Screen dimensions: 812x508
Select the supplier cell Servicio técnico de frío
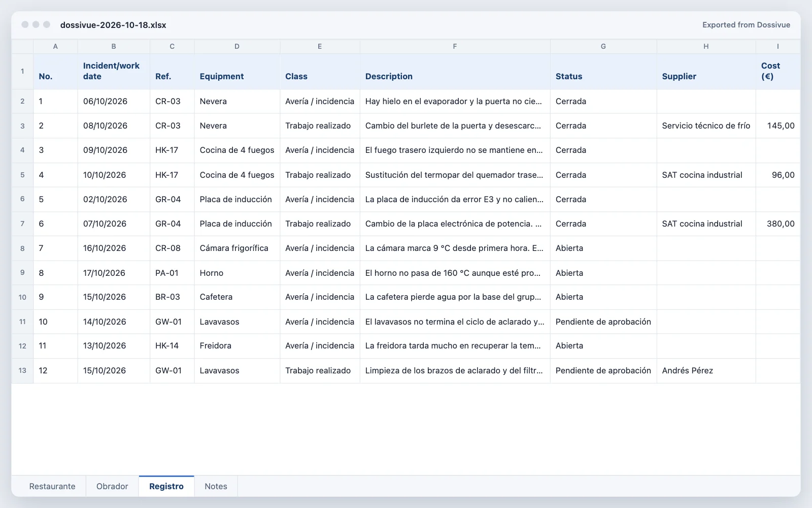pos(706,126)
